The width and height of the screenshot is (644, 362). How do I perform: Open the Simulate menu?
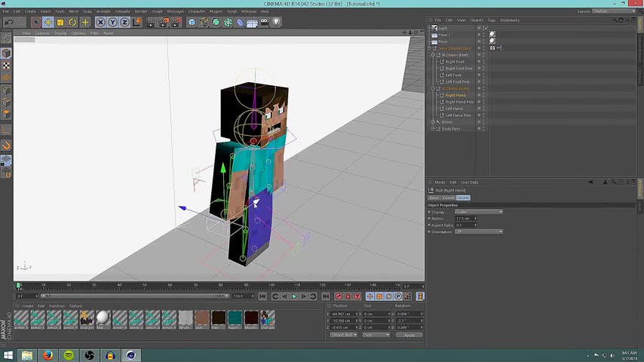coord(122,11)
